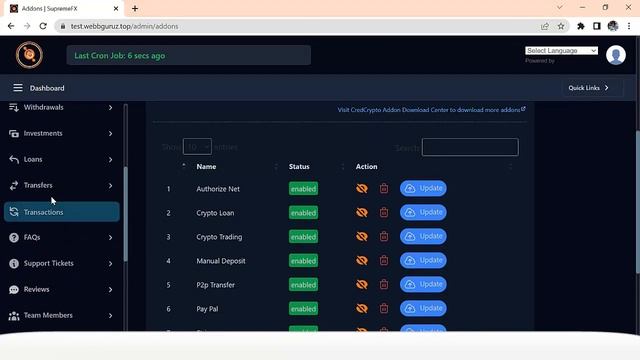Disable Crypto Trading with eye-slash icon

[362, 236]
